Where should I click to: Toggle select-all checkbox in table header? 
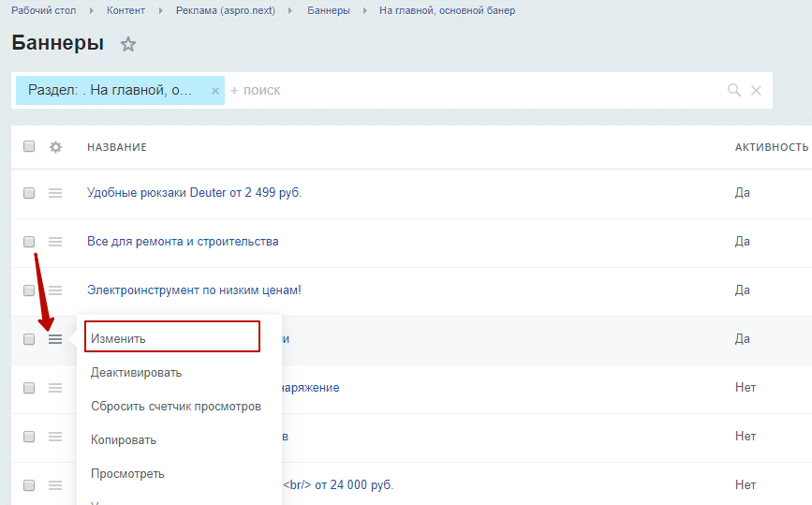tap(29, 146)
